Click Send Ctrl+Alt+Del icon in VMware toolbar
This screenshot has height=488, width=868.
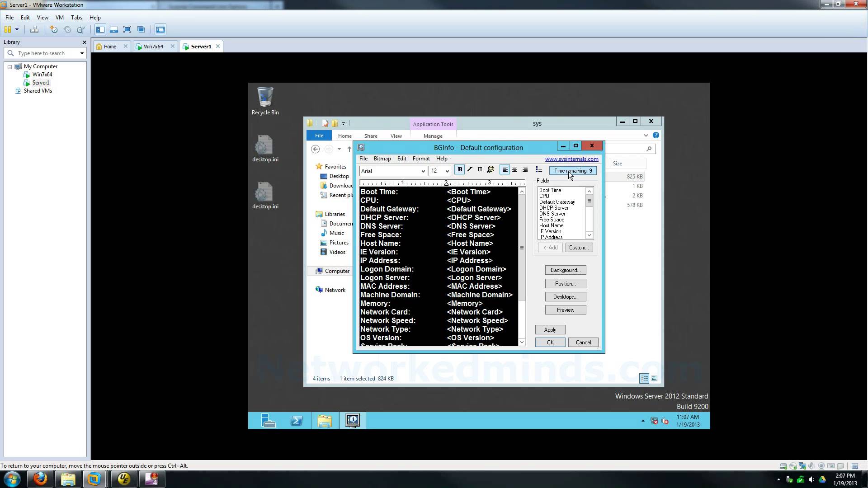[34, 29]
